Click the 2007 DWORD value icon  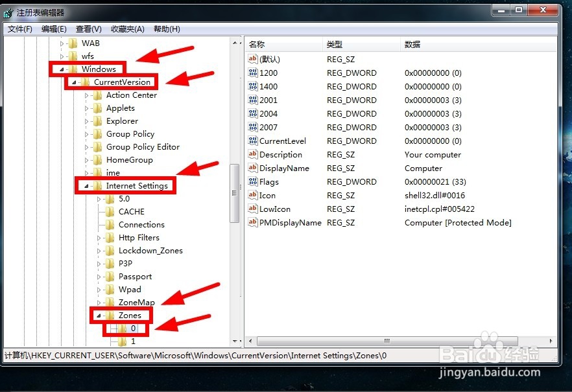coord(253,127)
